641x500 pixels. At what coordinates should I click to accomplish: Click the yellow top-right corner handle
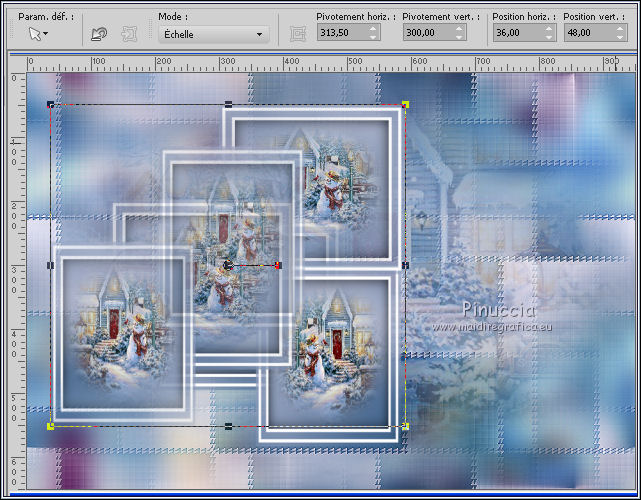point(406,105)
